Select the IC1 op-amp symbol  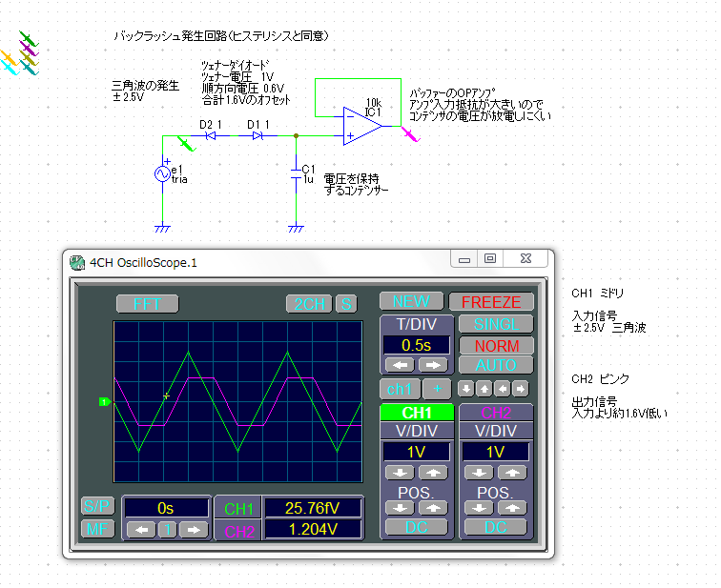(362, 126)
